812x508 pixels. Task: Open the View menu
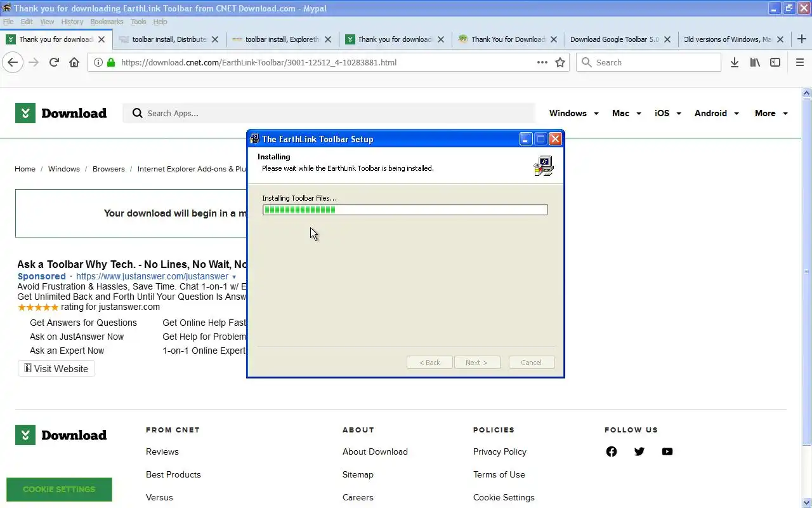tap(47, 22)
